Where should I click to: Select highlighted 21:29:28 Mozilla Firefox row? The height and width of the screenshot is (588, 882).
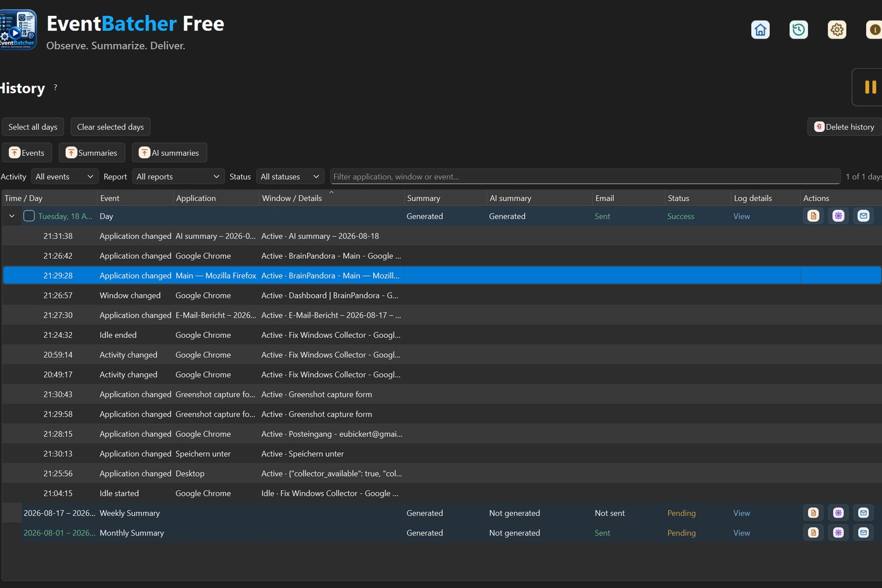point(442,276)
